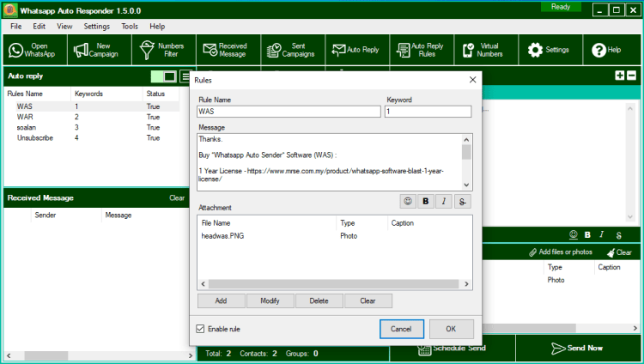The width and height of the screenshot is (644, 364).
Task: Open Auto Reply Rules
Action: point(422,50)
